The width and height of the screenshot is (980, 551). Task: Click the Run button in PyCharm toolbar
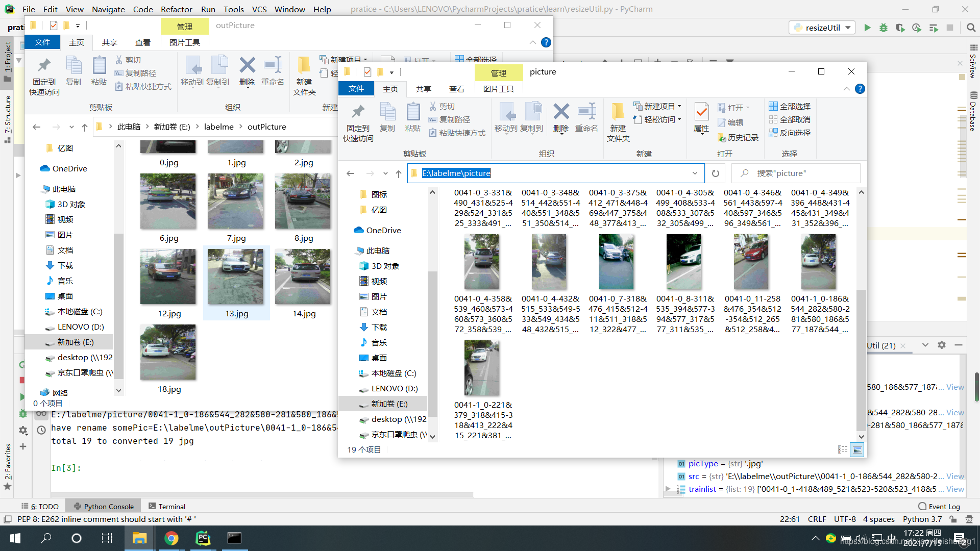(x=867, y=28)
